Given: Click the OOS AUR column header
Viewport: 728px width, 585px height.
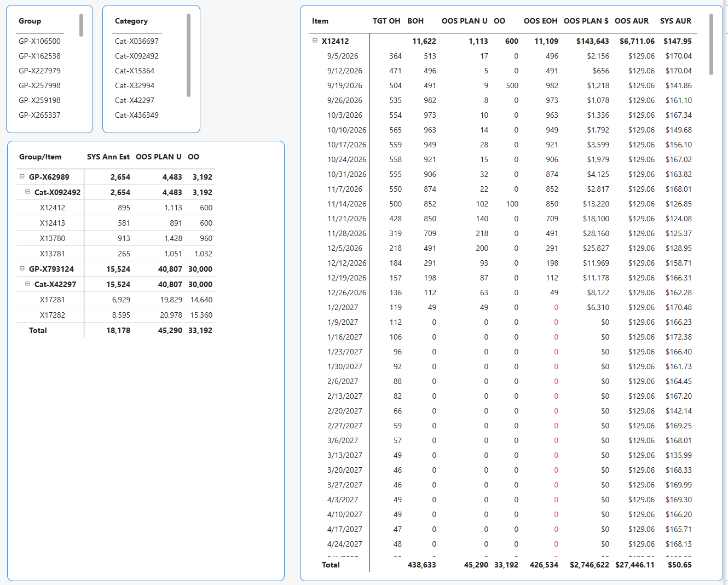Looking at the screenshot, I should pos(632,21).
